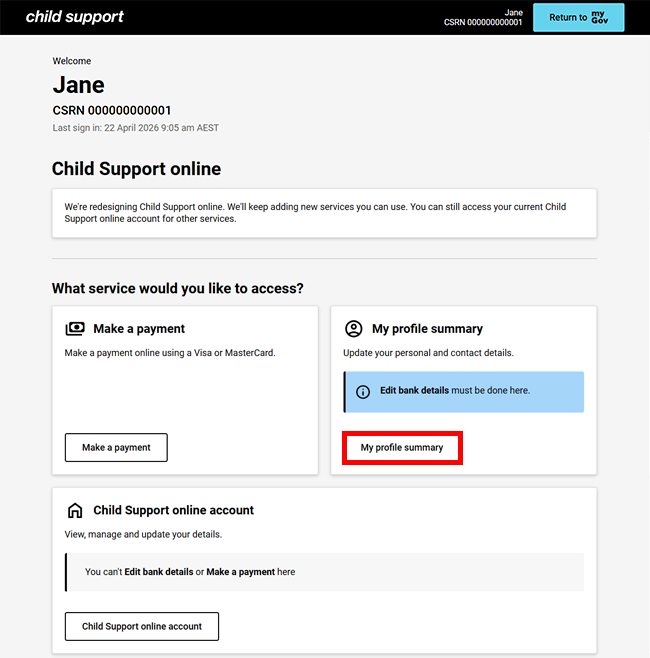Click the cash icon beside Make a payment
650x658 pixels.
pyautogui.click(x=75, y=329)
